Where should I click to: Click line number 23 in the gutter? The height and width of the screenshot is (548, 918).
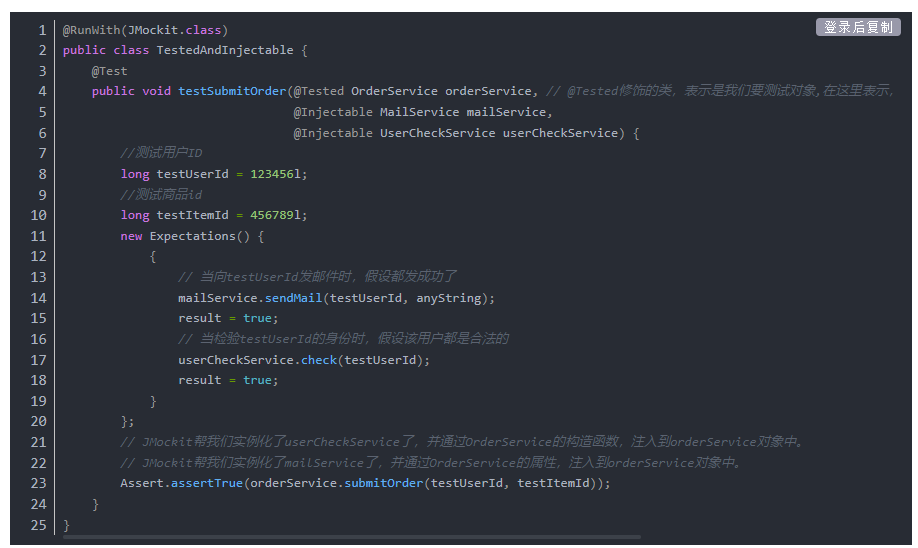point(39,483)
